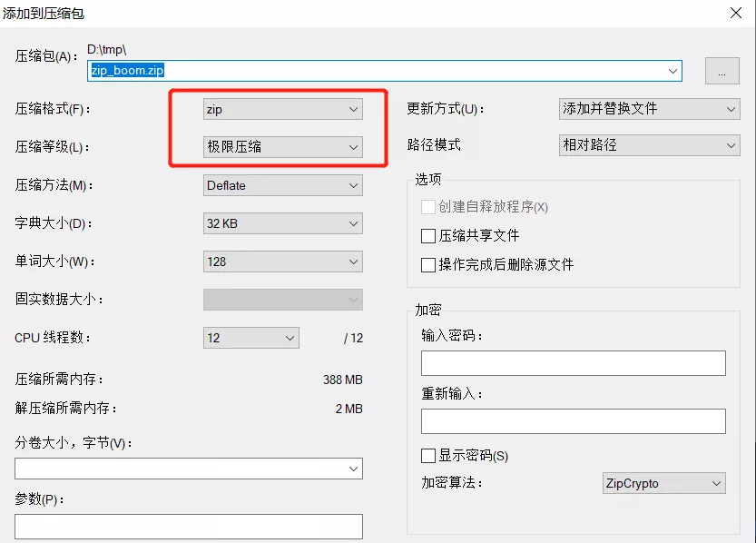Open the 分卷大小 combo box
756x543 pixels.
coord(189,469)
